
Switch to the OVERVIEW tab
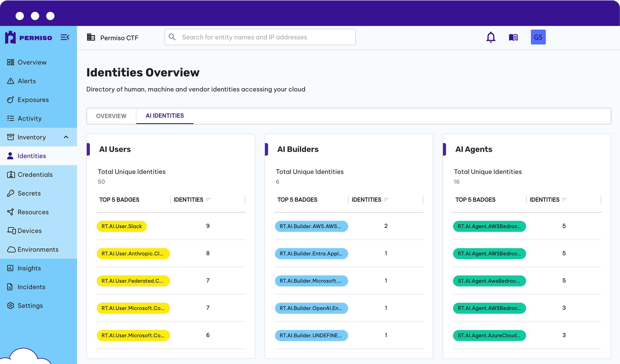pos(111,116)
